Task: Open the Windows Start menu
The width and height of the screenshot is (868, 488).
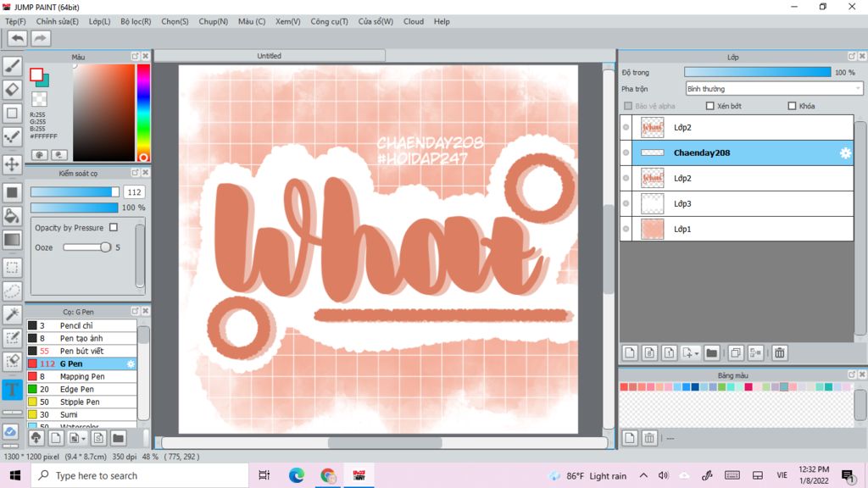Action: [15, 475]
